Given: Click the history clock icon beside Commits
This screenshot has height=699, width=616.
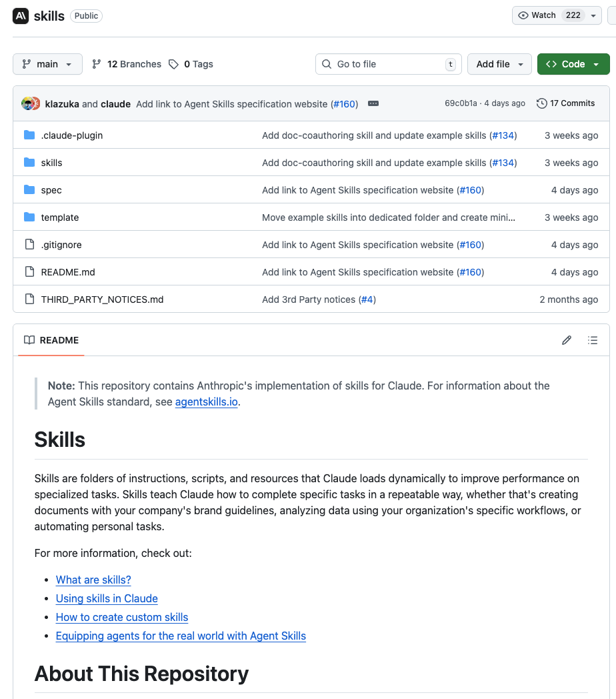Looking at the screenshot, I should [x=541, y=103].
